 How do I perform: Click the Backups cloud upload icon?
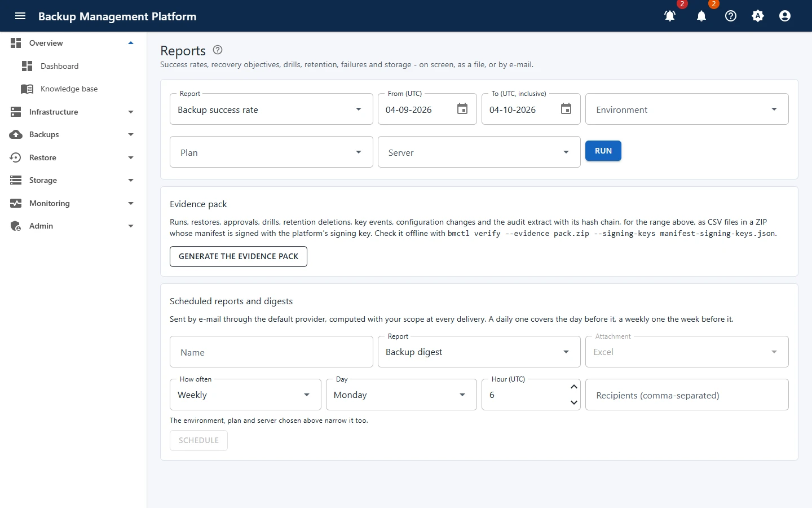tap(16, 134)
